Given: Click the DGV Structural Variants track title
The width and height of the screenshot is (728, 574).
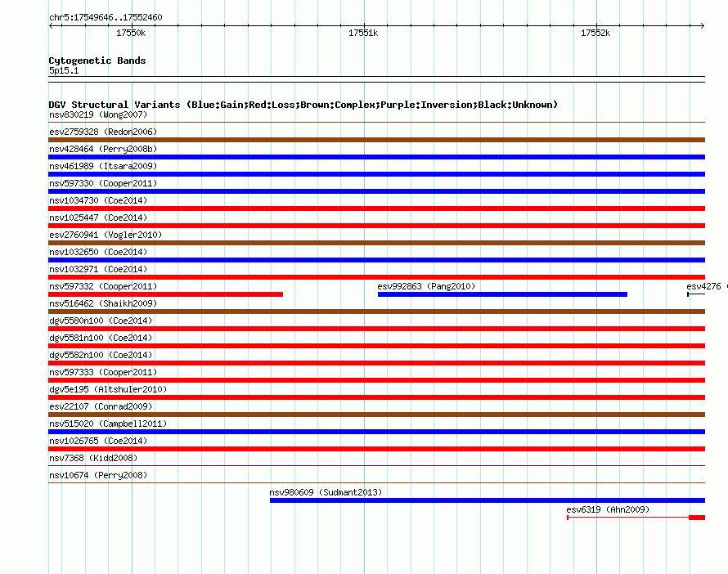Looking at the screenshot, I should (303, 105).
